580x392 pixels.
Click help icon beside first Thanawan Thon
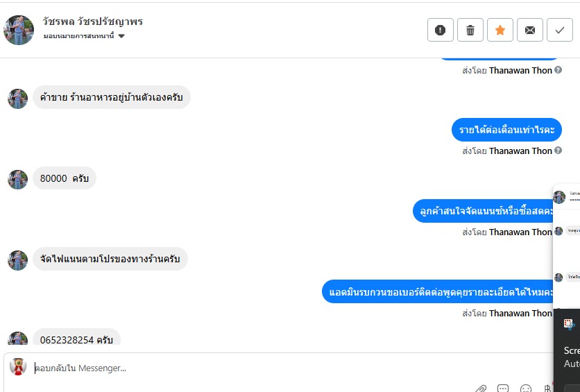coord(558,69)
